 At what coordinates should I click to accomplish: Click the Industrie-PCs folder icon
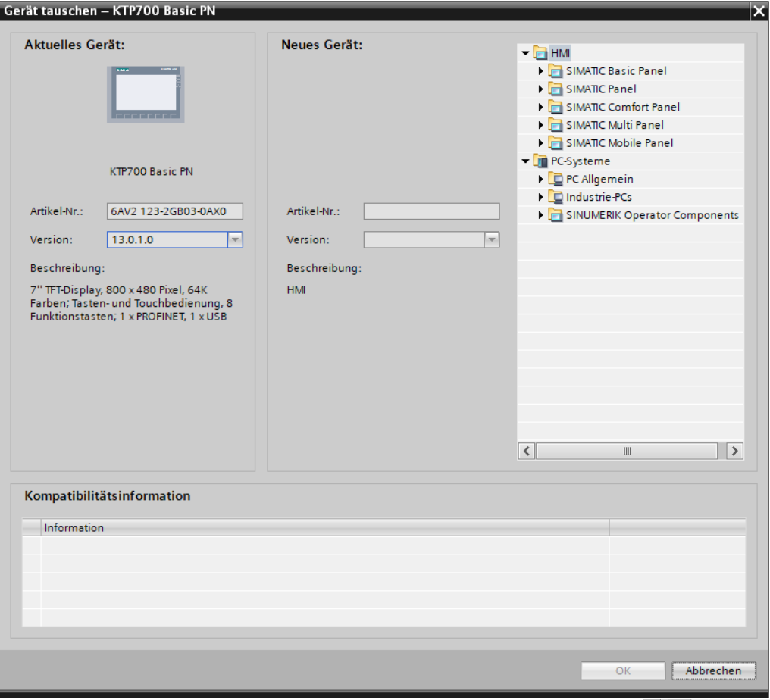[x=556, y=197]
